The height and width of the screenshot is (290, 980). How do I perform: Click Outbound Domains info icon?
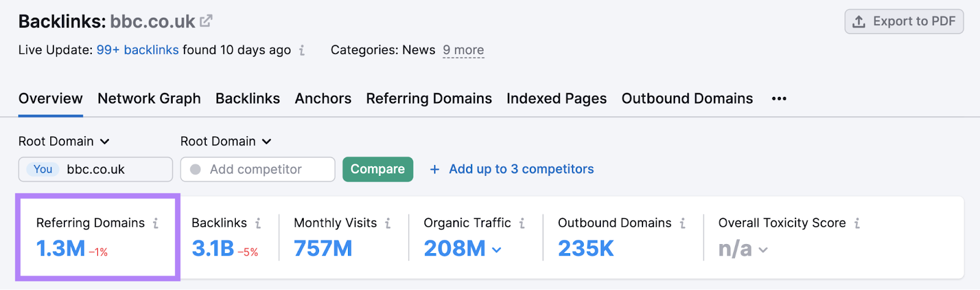tap(682, 223)
